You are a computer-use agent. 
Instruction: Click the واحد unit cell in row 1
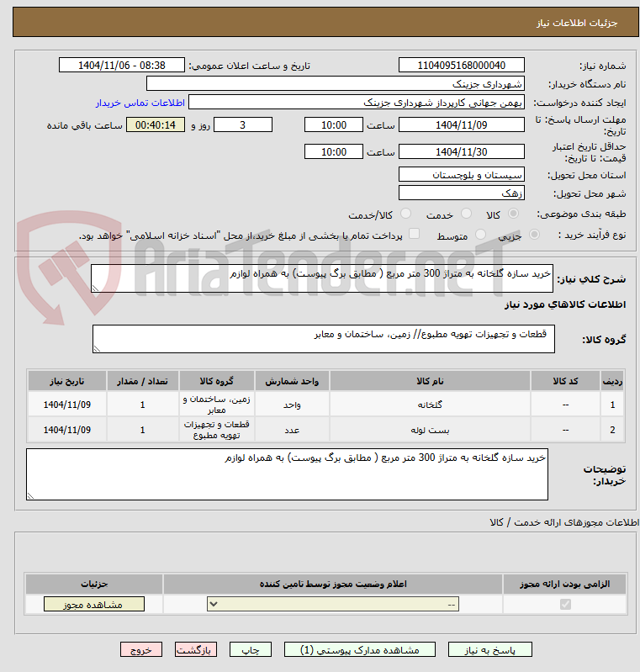[x=292, y=405]
